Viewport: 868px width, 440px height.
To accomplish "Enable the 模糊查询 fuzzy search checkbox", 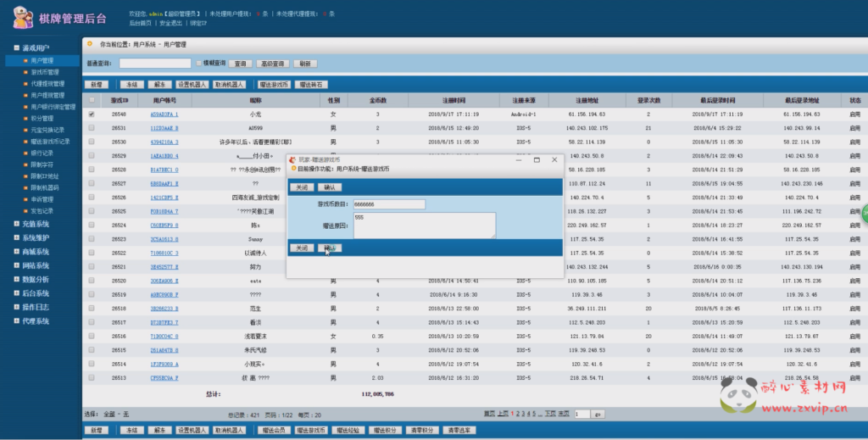I will [x=198, y=64].
